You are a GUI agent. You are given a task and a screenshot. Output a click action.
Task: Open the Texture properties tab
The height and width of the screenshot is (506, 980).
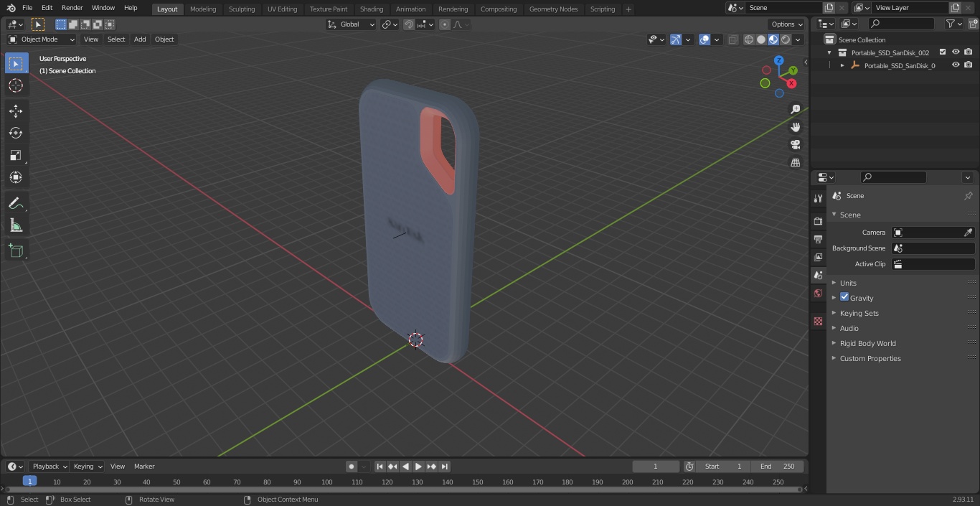(x=818, y=321)
